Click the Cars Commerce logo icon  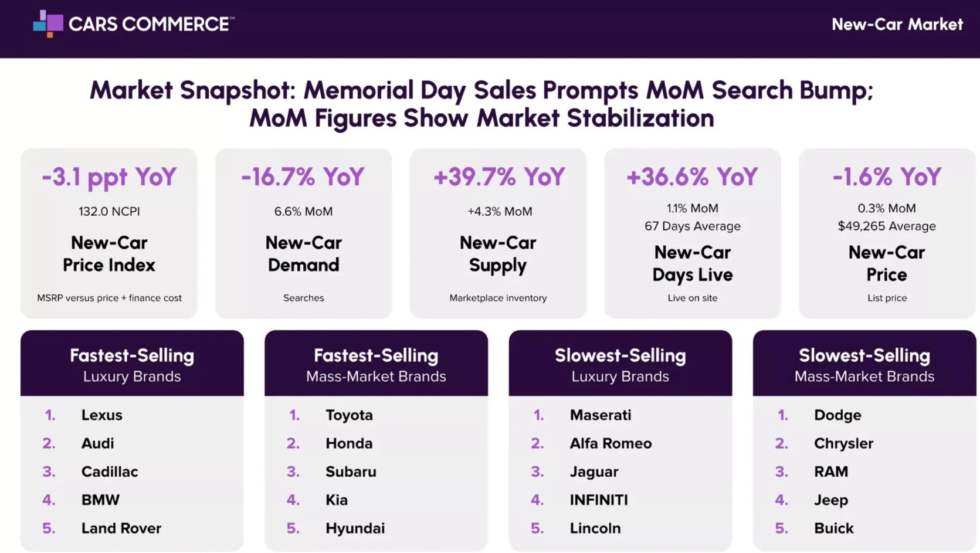click(x=48, y=23)
